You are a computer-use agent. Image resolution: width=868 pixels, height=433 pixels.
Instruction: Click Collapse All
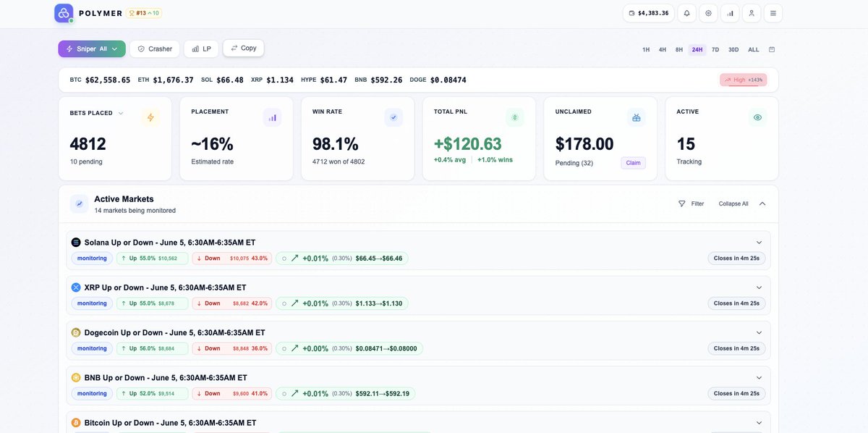[x=733, y=203]
